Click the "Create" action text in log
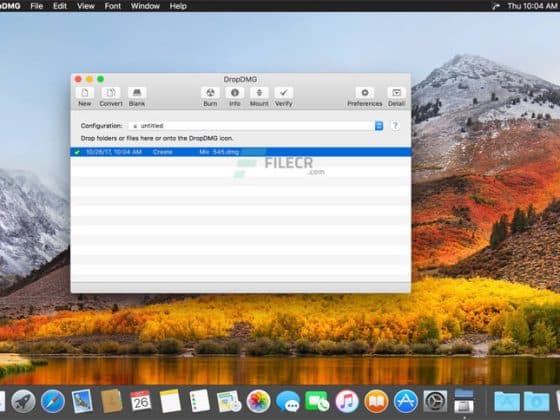The height and width of the screenshot is (420, 560). click(162, 152)
